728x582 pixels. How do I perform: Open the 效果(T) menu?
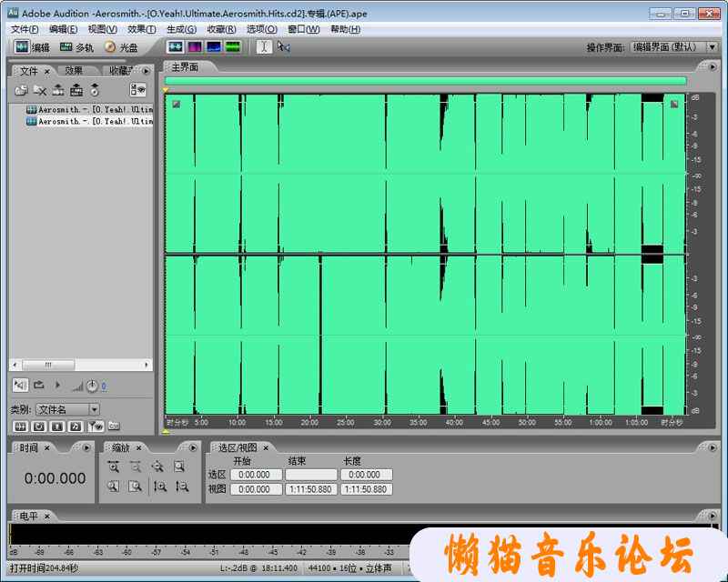pyautogui.click(x=142, y=29)
